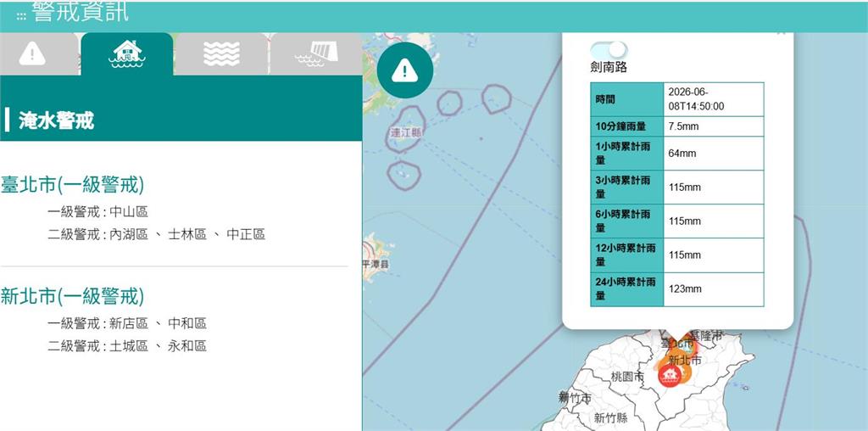Click 中山區 under Taipei level one alert

(129, 211)
